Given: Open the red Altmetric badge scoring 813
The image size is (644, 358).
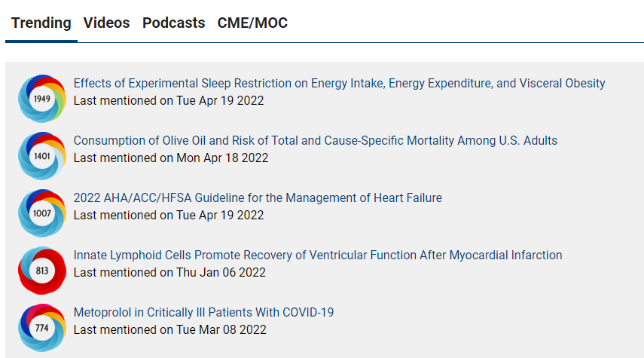Looking at the screenshot, I should pos(42,271).
